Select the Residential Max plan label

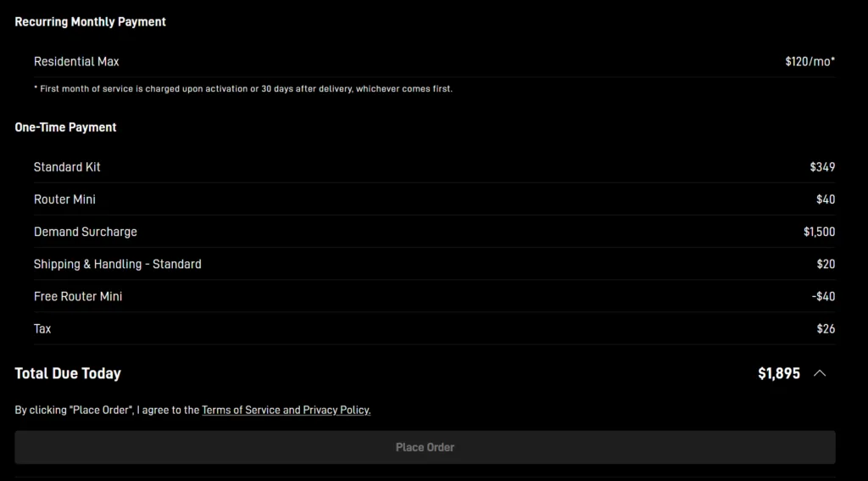coord(76,61)
